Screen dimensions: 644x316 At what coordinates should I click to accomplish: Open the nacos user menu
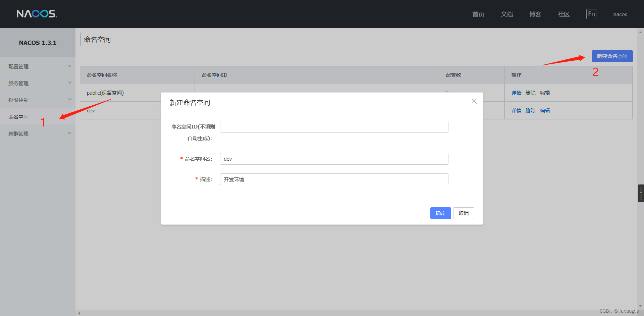pos(620,14)
